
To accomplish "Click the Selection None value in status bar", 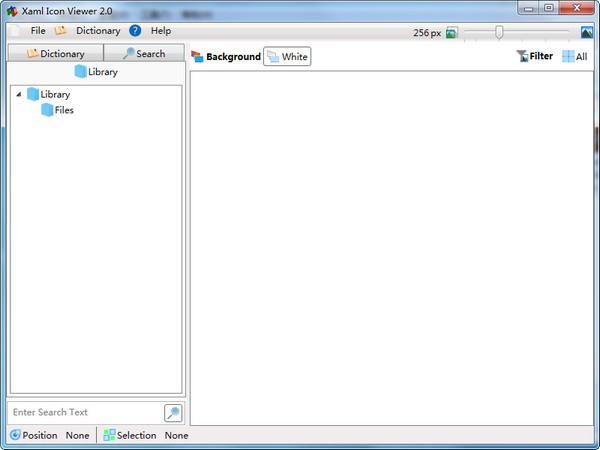I will 176,435.
